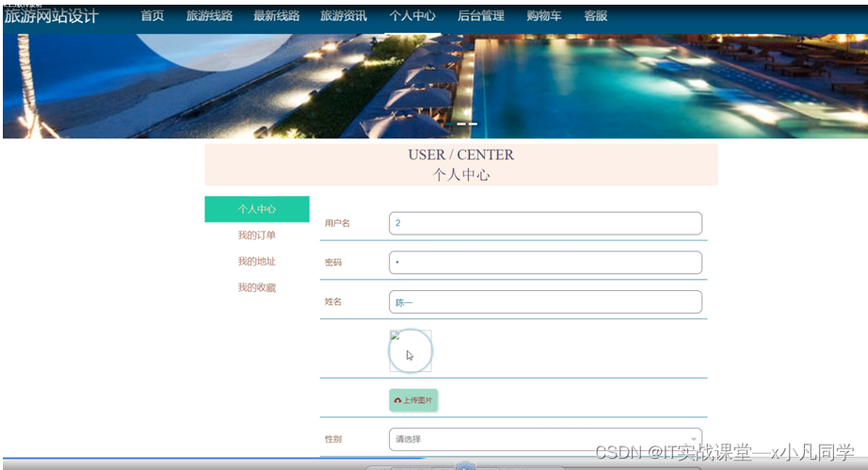Focus the 姓名 name field
The width and height of the screenshot is (868, 470).
coord(545,301)
